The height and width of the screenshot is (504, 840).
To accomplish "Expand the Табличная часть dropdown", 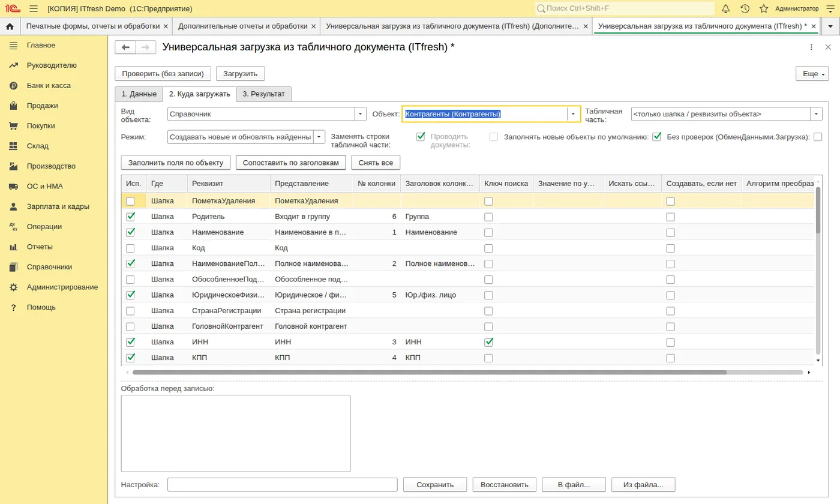I will pyautogui.click(x=817, y=114).
